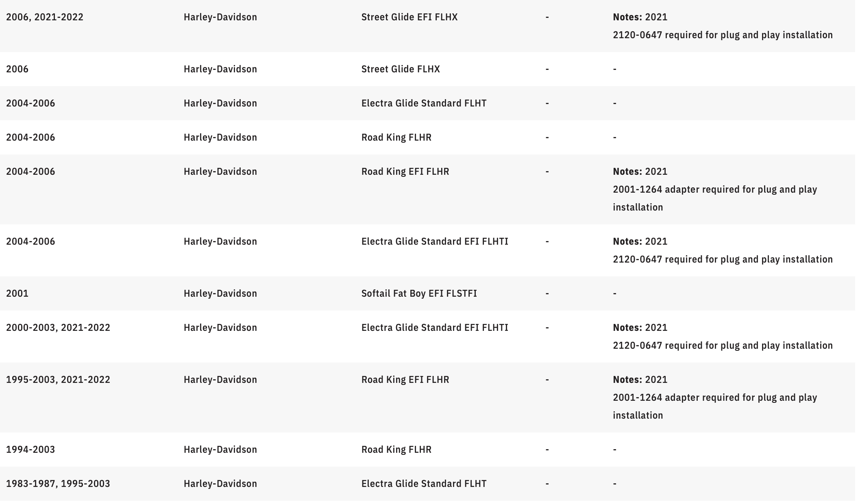
Task: Click Harley-Davidson in the 1994-2003 Road King row
Action: [x=220, y=450]
